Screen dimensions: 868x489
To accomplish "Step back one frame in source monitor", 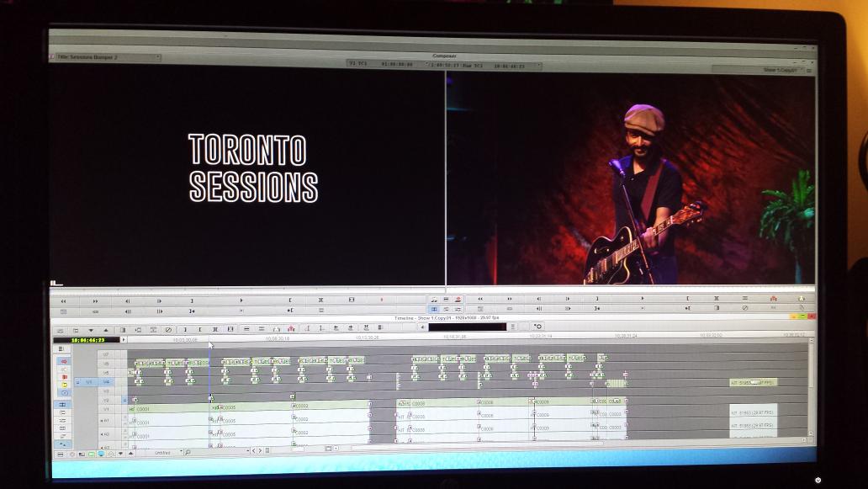I will (127, 300).
